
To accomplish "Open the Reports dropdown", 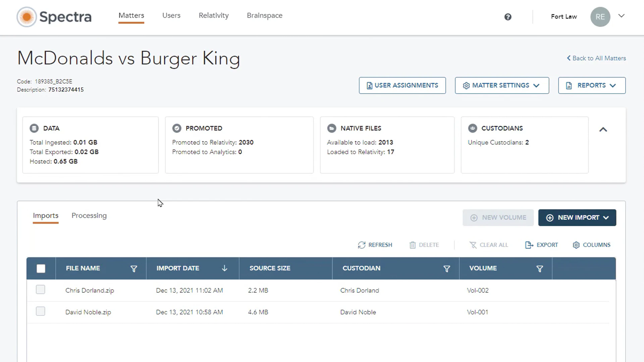I will [592, 85].
